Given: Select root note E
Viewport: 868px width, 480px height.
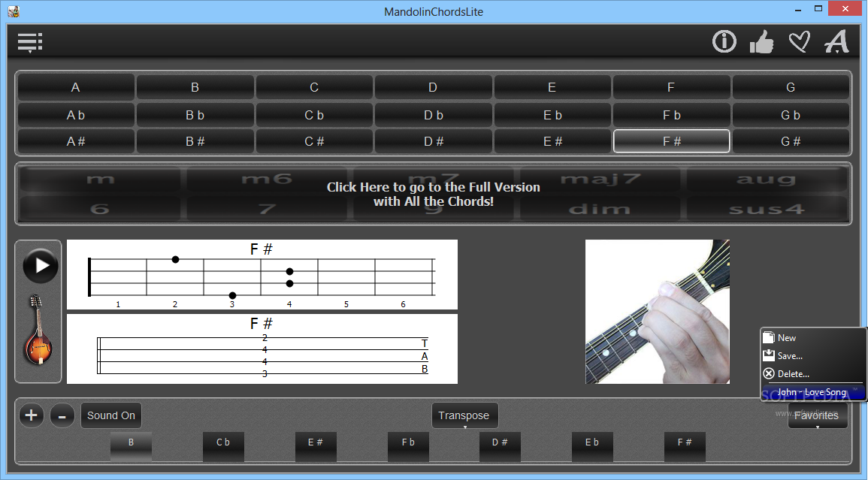Looking at the screenshot, I should click(x=552, y=87).
